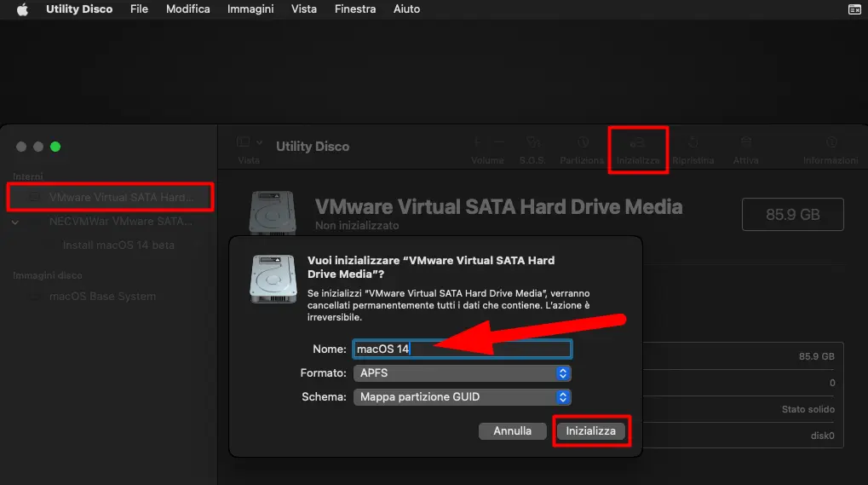Open the Schema Mappa partizione GUID dropdown
The width and height of the screenshot is (868, 485).
(x=463, y=397)
